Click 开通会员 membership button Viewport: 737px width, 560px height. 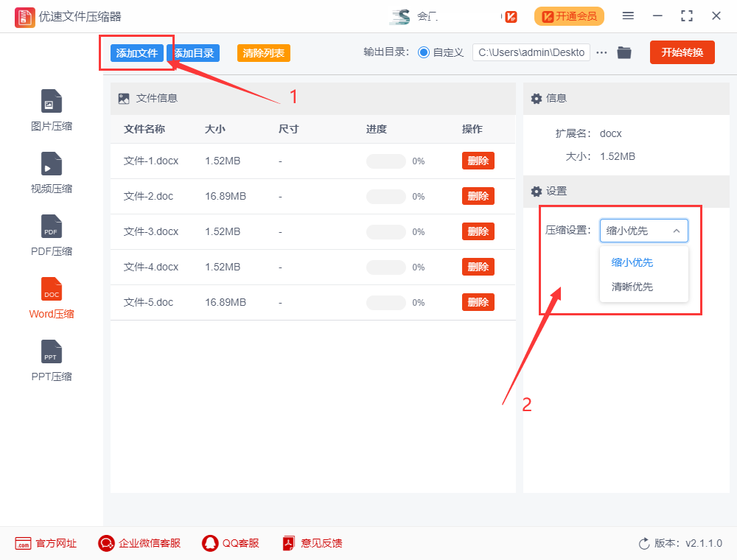(569, 16)
